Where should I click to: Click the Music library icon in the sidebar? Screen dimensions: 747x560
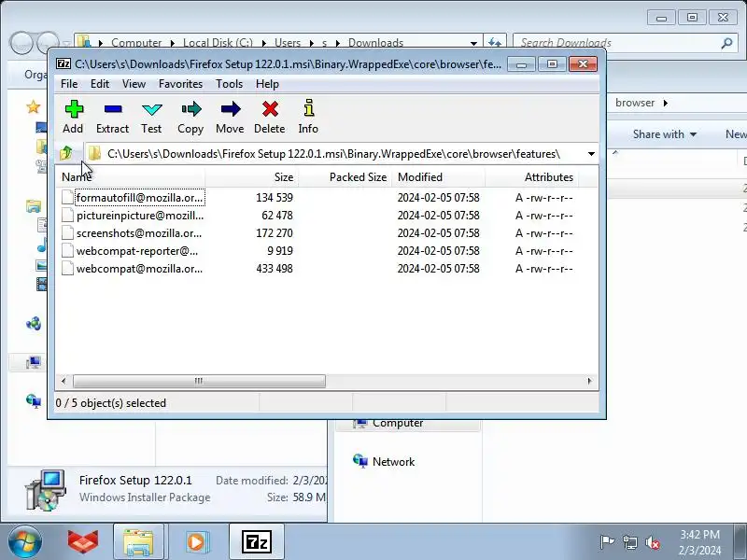42,245
